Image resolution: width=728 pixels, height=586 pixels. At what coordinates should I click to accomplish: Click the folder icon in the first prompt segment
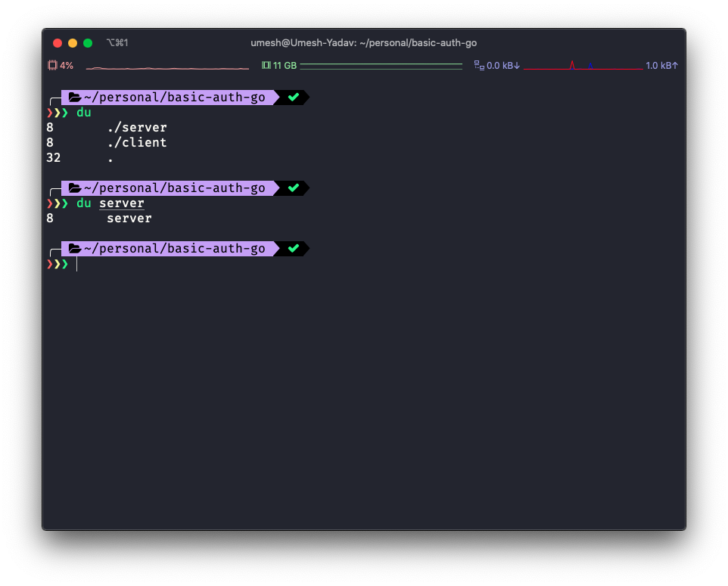(73, 97)
